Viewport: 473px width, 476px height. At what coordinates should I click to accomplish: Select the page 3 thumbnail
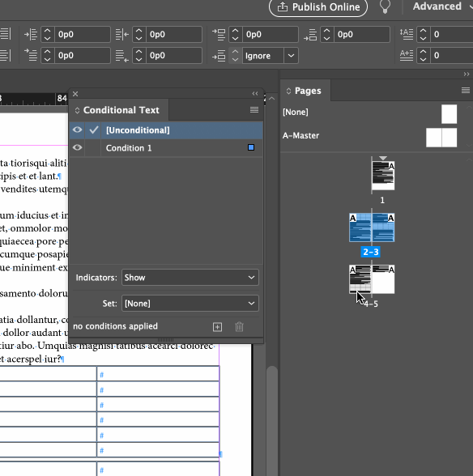[383, 227]
